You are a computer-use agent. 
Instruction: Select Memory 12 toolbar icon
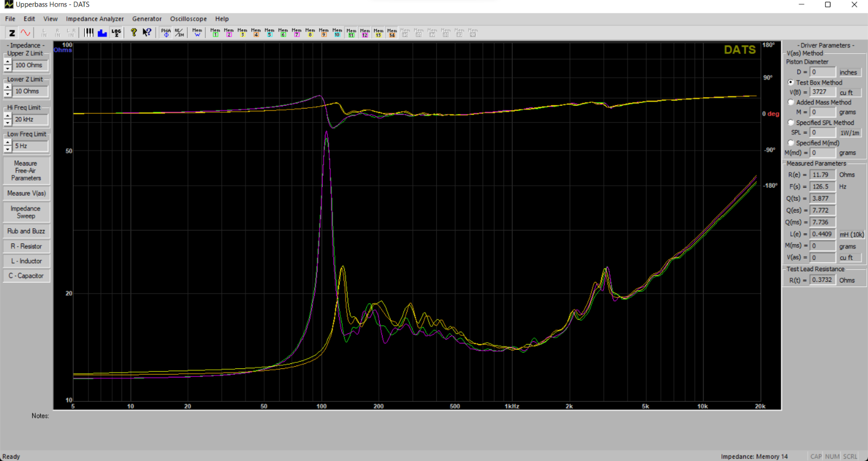point(365,33)
